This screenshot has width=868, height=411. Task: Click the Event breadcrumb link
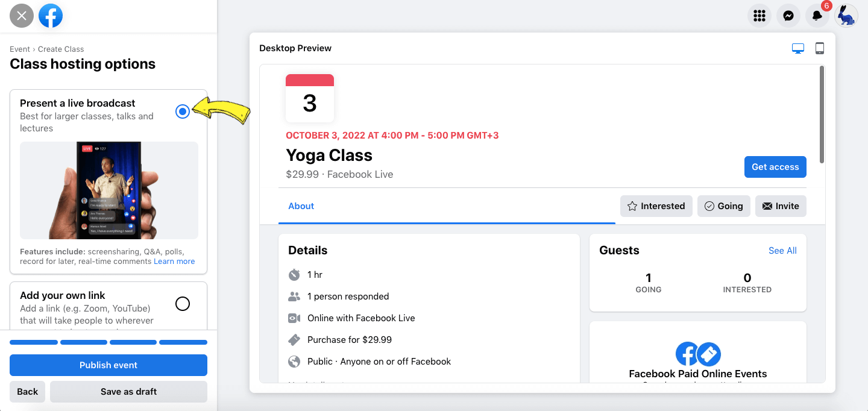(x=20, y=49)
